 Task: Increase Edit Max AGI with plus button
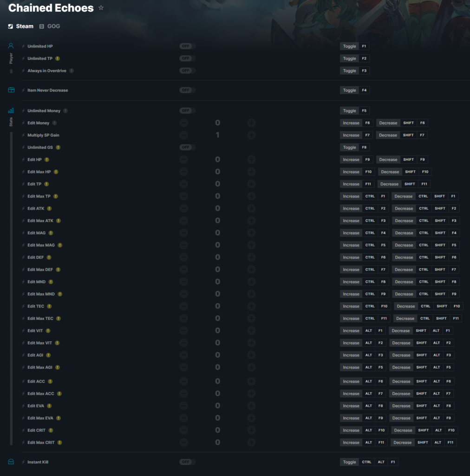tap(251, 367)
